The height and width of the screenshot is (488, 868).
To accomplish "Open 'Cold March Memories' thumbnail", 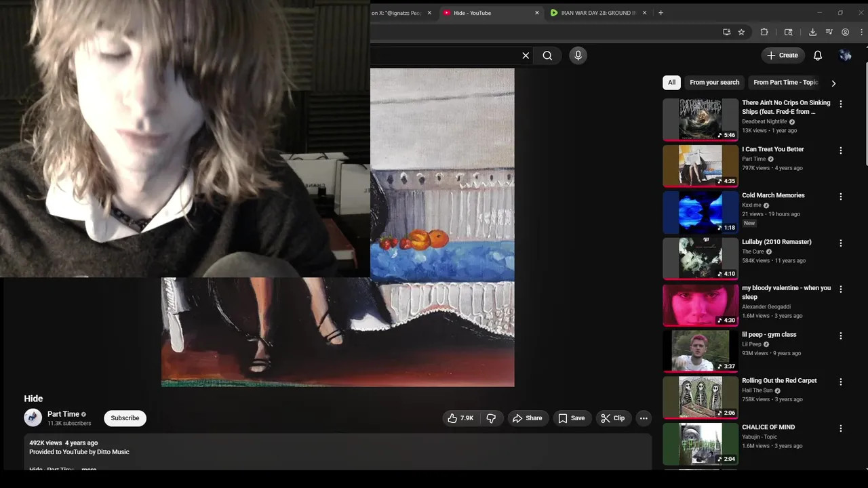I will pos(701,212).
